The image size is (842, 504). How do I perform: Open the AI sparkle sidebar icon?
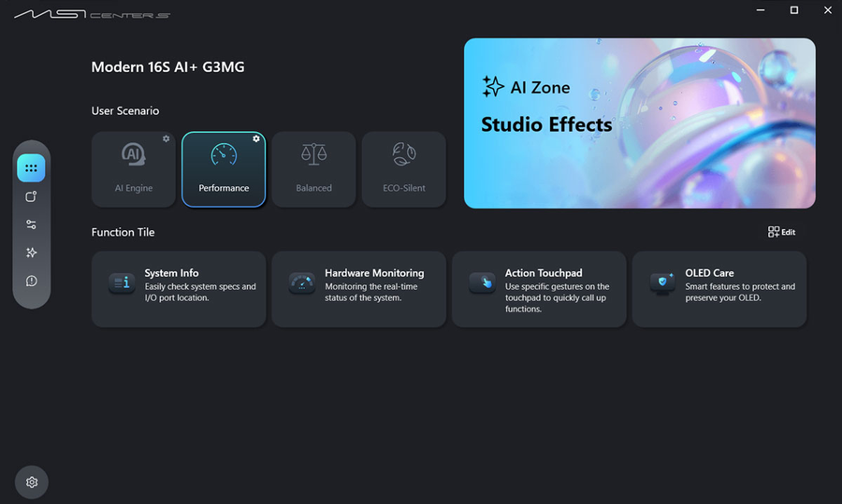[x=31, y=252]
